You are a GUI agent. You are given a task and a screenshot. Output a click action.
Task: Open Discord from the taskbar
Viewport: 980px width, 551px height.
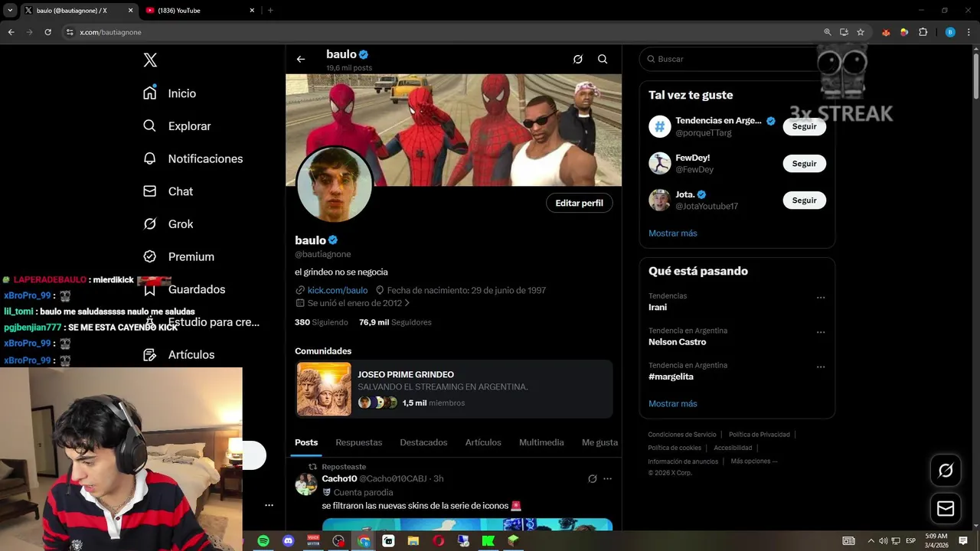coord(289,541)
